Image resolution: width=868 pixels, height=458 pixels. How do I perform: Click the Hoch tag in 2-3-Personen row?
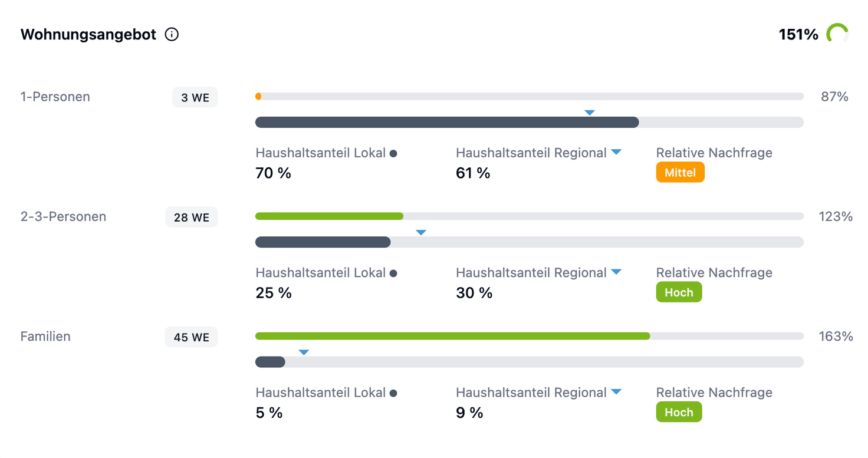coord(679,292)
